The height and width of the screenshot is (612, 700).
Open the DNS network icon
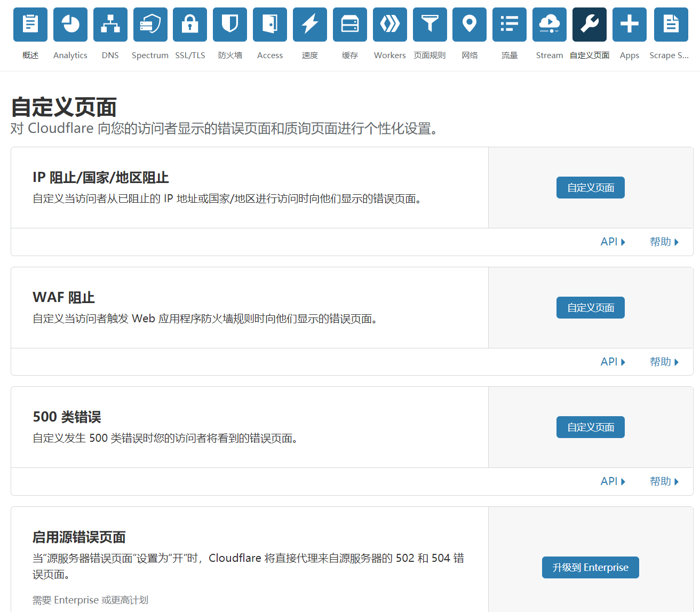110,25
